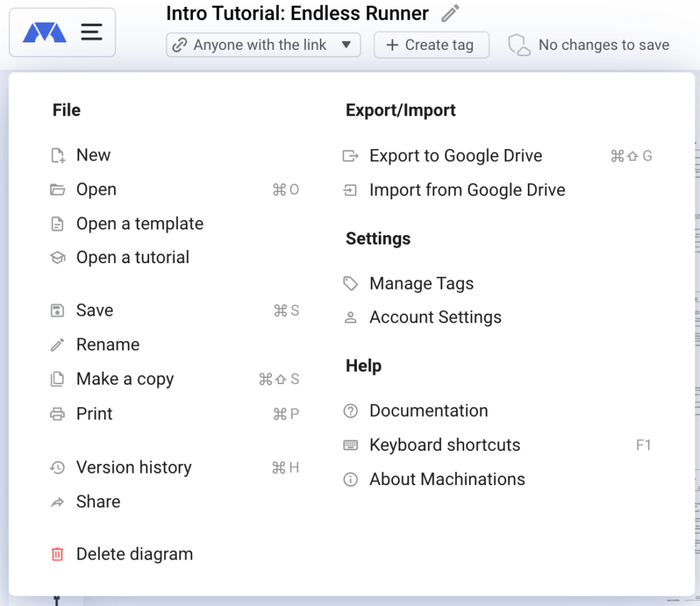Click the Documentation question mark icon

351,411
